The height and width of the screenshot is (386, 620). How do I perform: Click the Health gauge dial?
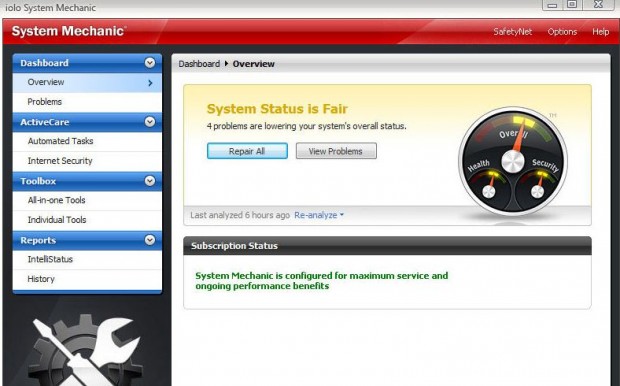[x=489, y=187]
